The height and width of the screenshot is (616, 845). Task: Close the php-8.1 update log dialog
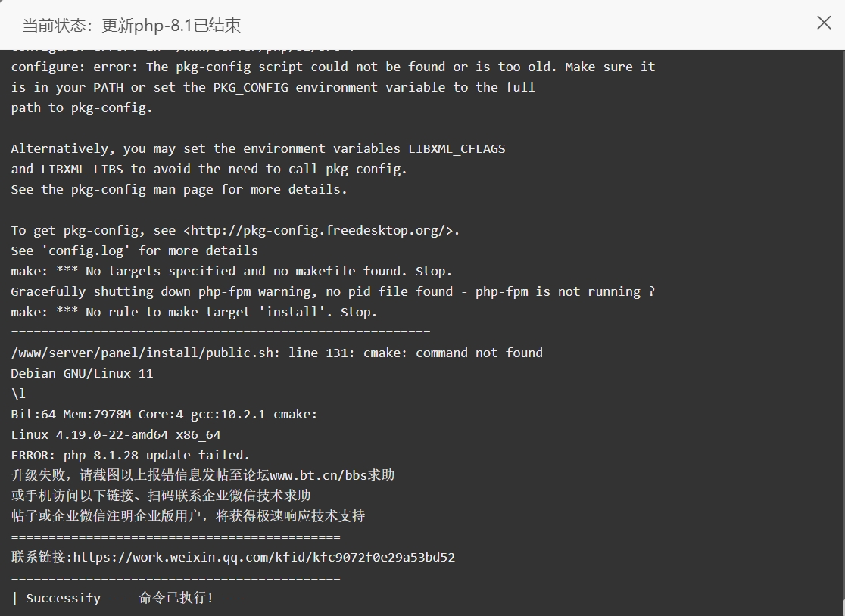coord(824,23)
